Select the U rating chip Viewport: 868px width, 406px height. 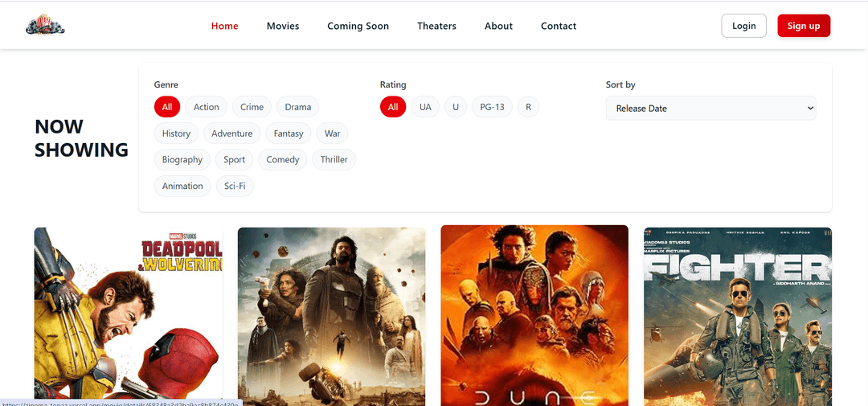point(456,107)
